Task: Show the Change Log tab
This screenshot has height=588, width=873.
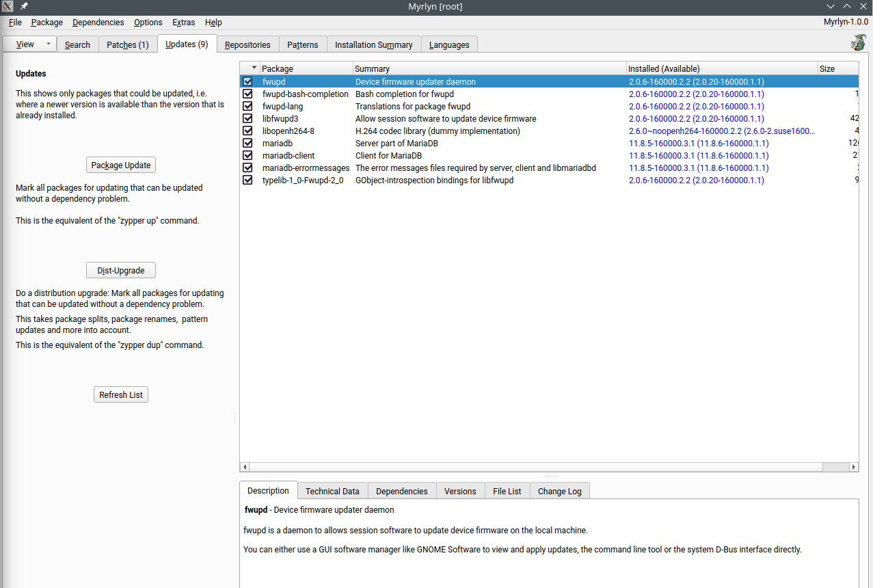Action: click(x=559, y=491)
